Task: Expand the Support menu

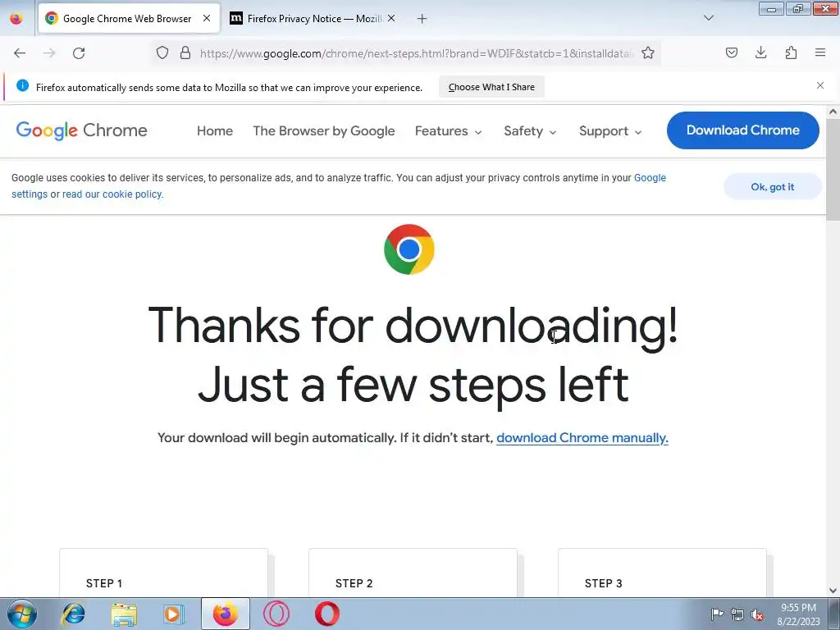Action: (610, 131)
